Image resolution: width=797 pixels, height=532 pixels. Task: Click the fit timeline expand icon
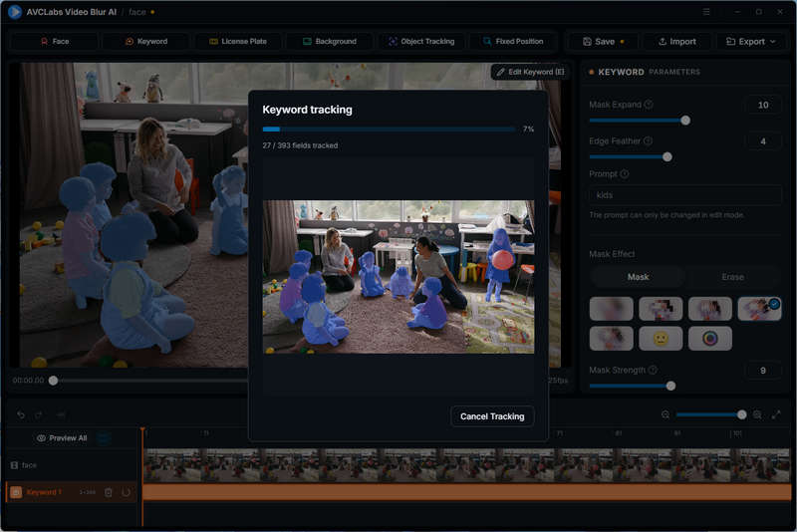pos(776,414)
